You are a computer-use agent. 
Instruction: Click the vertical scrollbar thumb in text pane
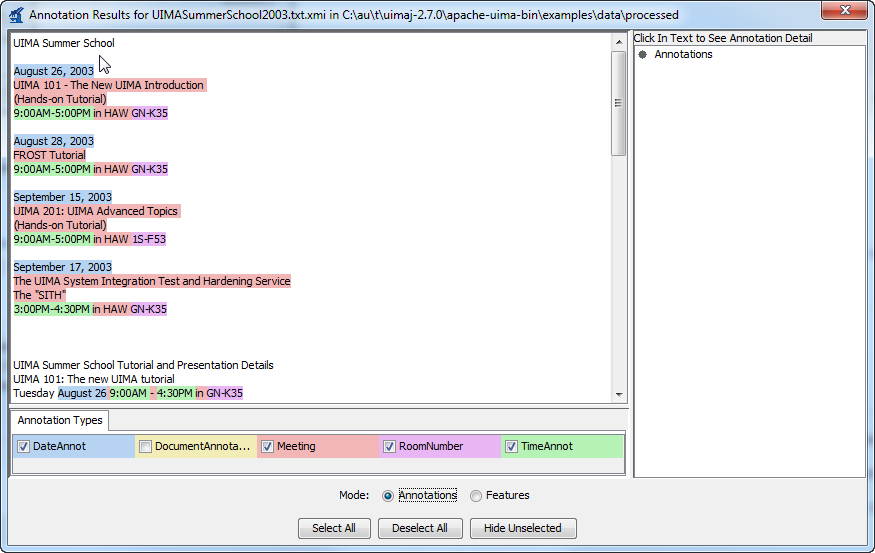[618, 103]
